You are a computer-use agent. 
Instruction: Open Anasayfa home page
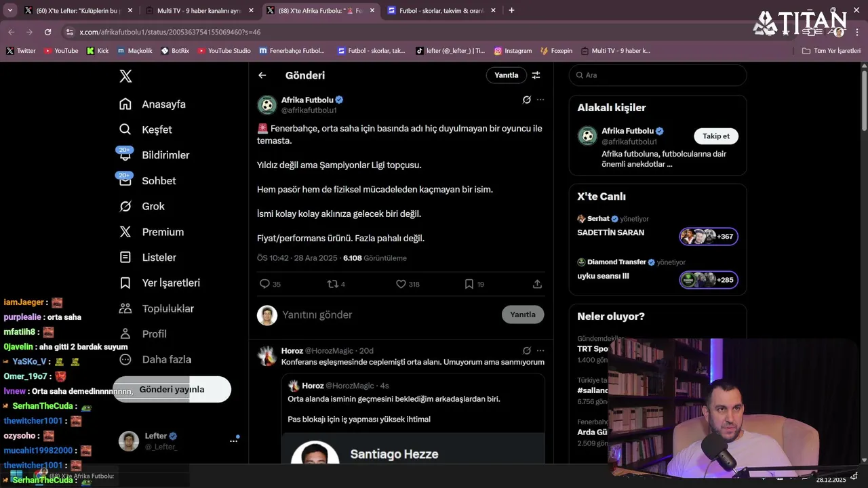[x=152, y=104]
